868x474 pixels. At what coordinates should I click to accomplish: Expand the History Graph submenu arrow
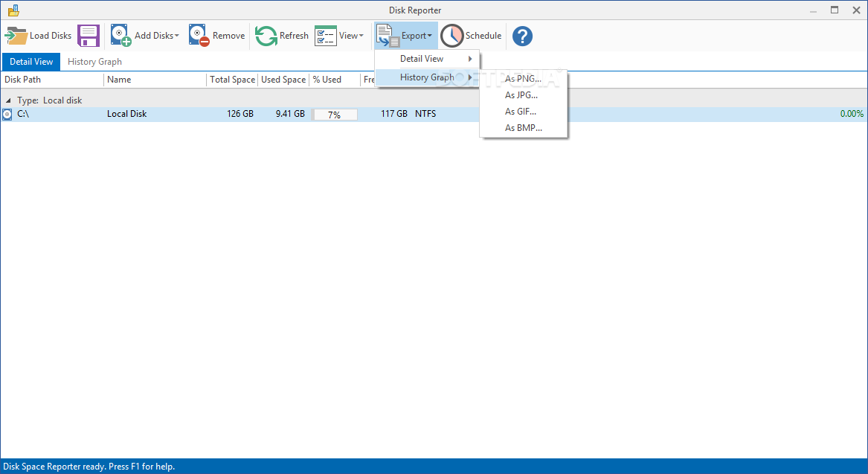[x=470, y=77]
